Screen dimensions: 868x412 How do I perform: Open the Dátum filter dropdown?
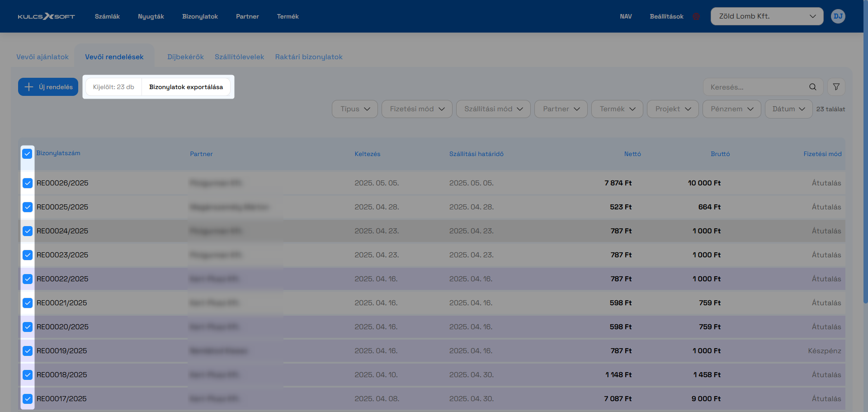click(x=789, y=109)
